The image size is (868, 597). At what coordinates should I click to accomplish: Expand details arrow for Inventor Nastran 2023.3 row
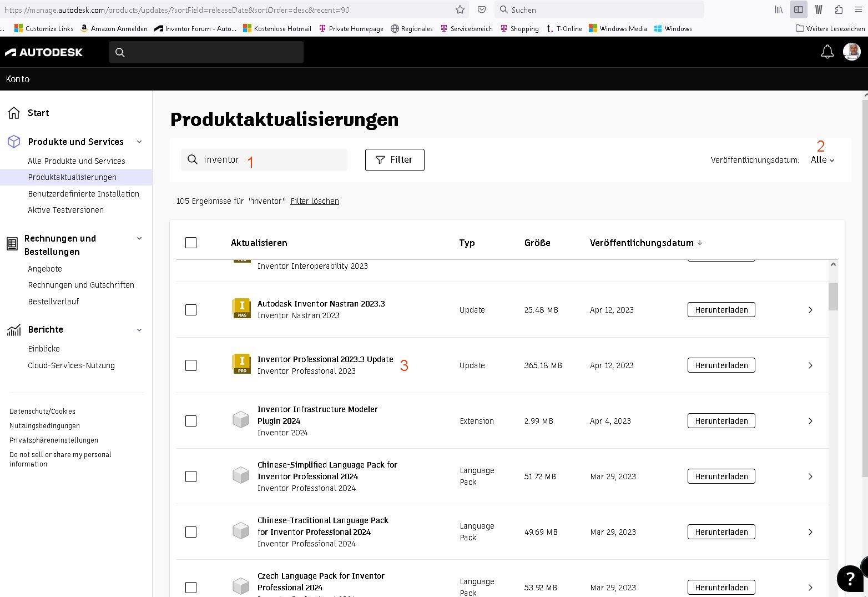point(810,310)
